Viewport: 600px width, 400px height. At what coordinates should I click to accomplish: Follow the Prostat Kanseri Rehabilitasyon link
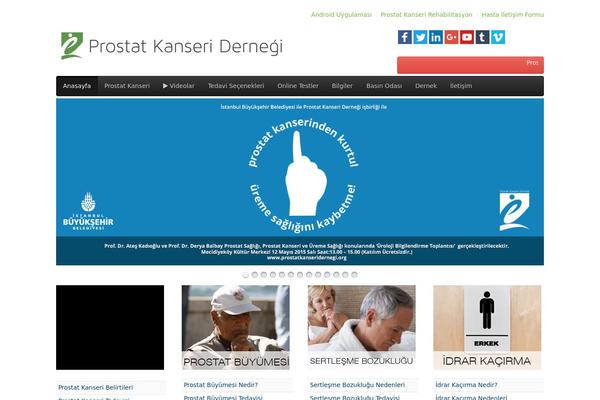pyautogui.click(x=426, y=15)
